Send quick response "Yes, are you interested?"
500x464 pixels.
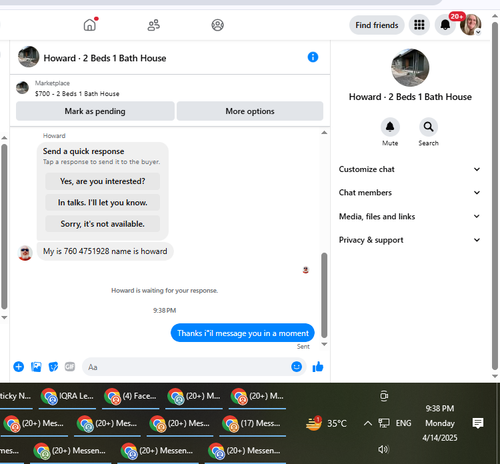102,181
